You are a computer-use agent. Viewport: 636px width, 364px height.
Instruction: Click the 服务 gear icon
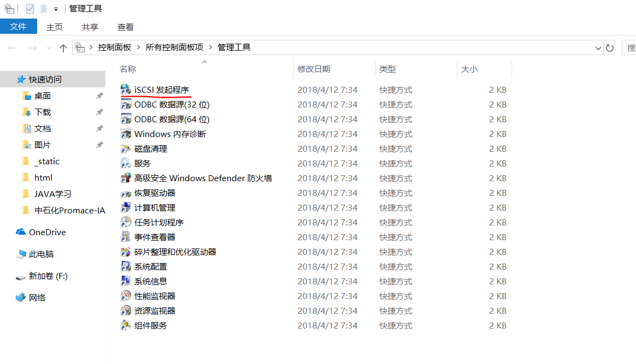pyautogui.click(x=126, y=163)
